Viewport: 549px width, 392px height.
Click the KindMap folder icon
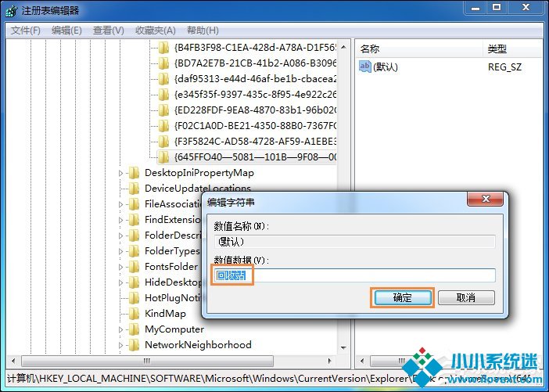point(134,314)
